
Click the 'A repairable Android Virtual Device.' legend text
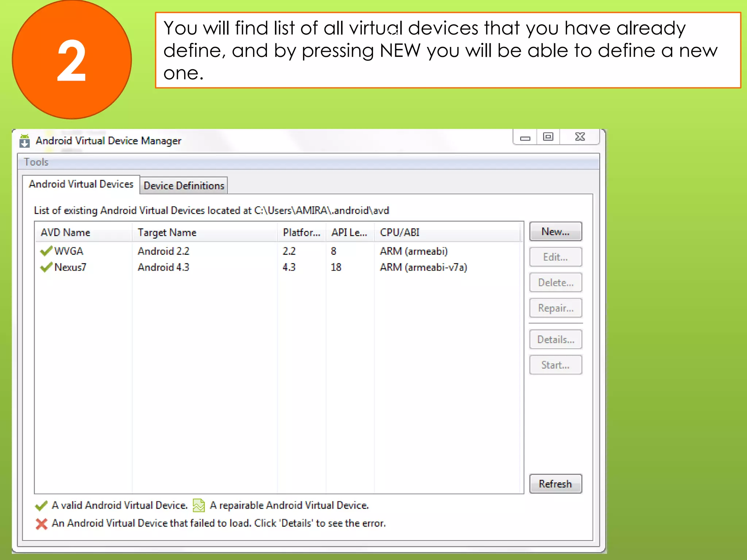coord(289,505)
